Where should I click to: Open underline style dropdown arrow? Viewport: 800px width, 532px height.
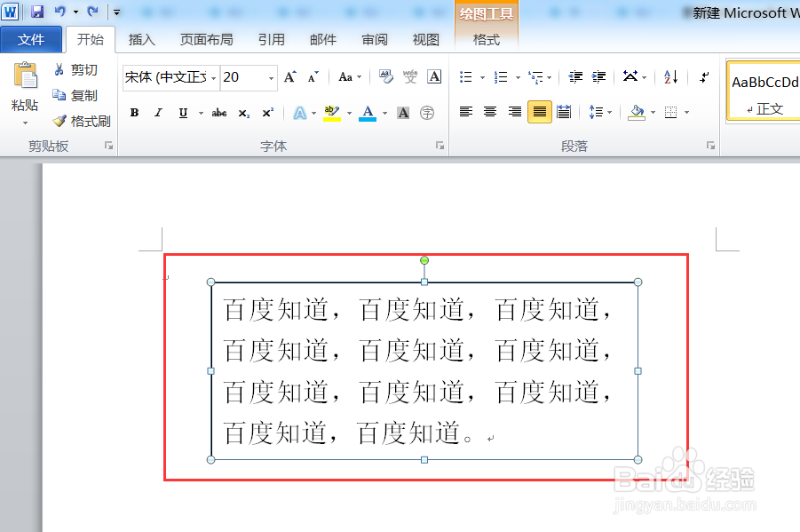[x=201, y=113]
